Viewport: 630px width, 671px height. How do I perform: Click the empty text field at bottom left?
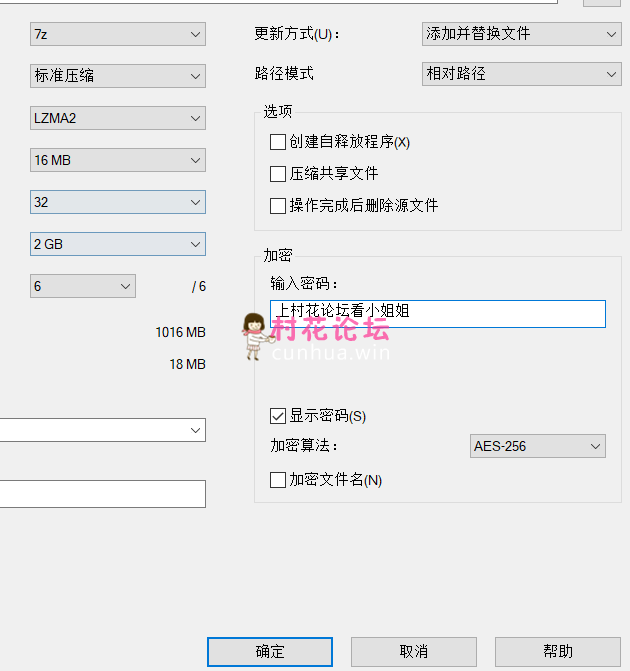click(x=102, y=494)
